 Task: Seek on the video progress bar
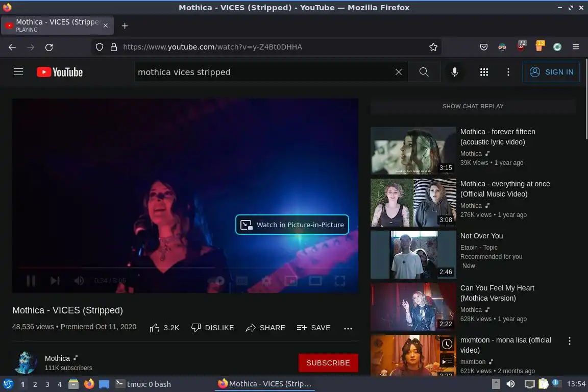click(x=185, y=267)
